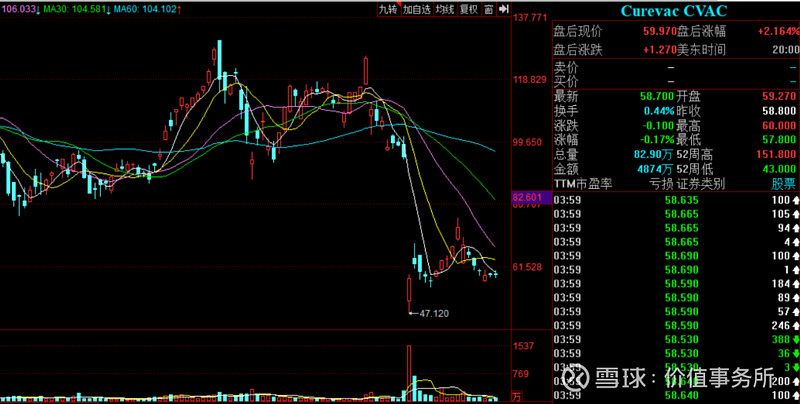Click the 卖价 ask price row
Viewport: 800px width, 404px height.
[x=677, y=67]
